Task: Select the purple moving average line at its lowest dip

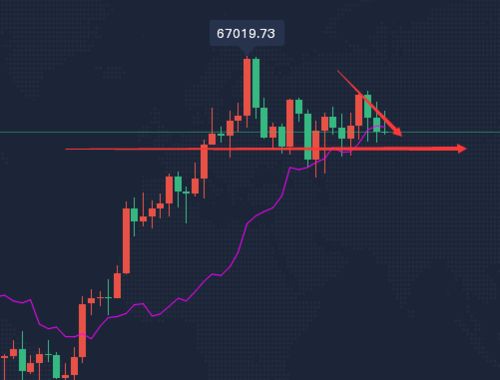Action: click(71, 337)
